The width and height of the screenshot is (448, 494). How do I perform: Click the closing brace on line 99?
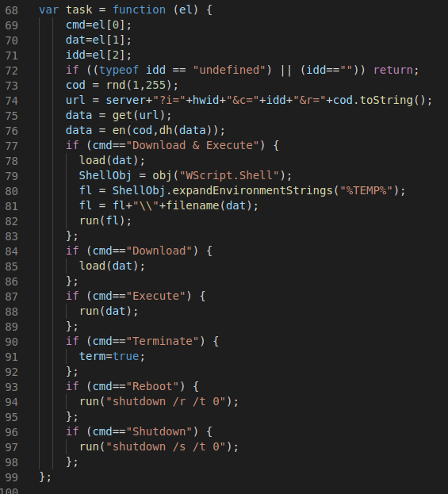[x=43, y=477]
